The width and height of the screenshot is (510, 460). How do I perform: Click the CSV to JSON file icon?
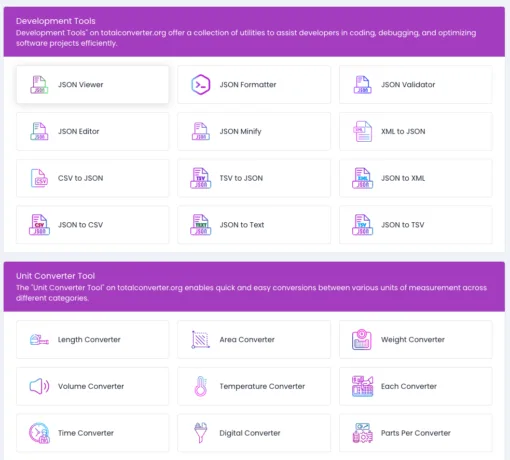[39, 178]
